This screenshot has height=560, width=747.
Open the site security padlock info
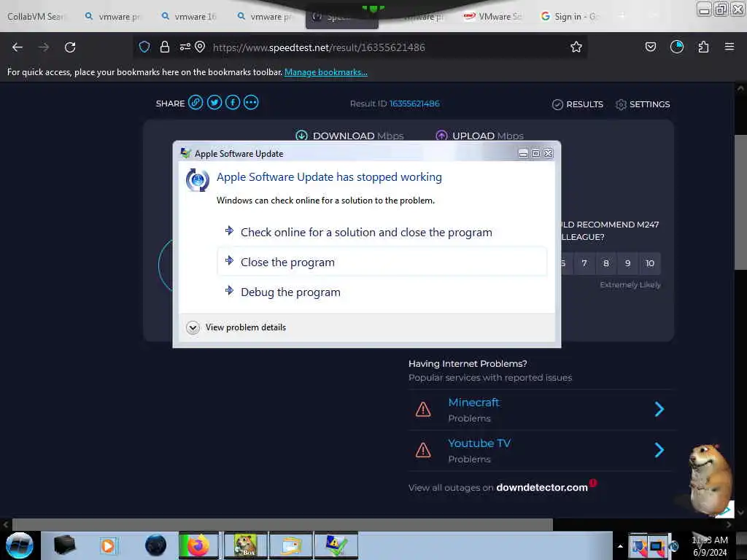tap(165, 47)
